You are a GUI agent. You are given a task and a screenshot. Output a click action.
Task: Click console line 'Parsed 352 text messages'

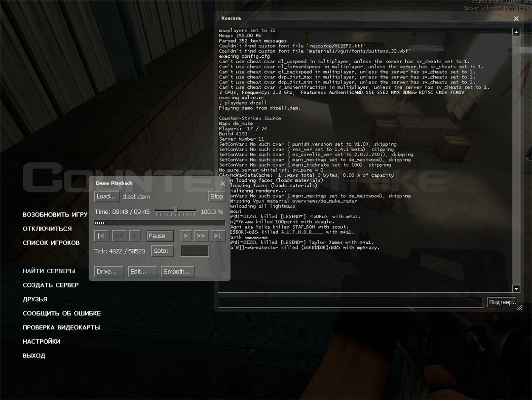(x=253, y=41)
